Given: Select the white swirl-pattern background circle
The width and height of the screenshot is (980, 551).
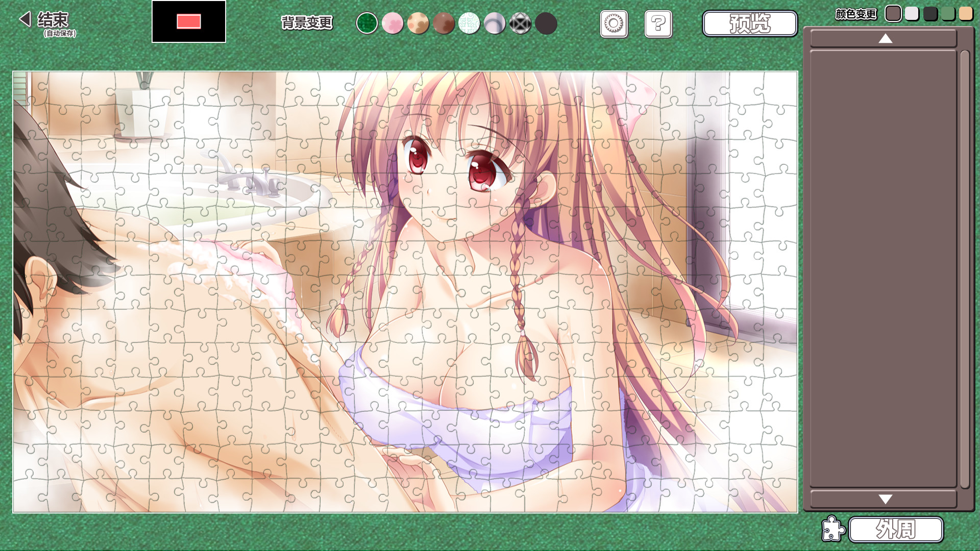Looking at the screenshot, I should point(469,23).
